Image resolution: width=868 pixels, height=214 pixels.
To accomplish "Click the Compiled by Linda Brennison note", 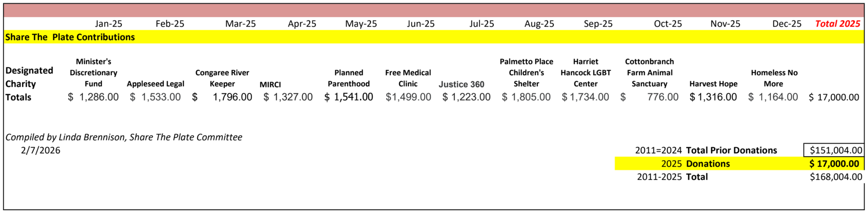I will click(124, 137).
